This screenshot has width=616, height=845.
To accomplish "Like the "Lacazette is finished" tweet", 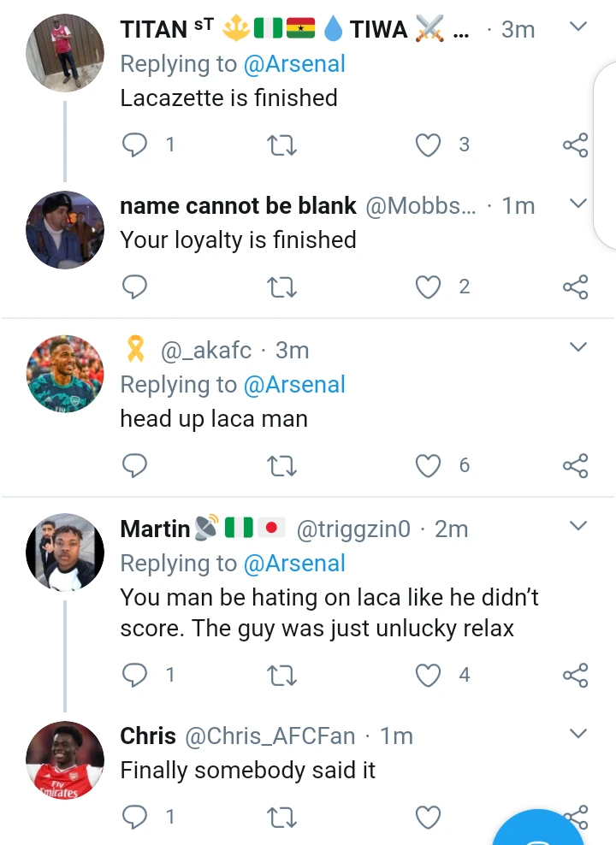I will pos(428,145).
